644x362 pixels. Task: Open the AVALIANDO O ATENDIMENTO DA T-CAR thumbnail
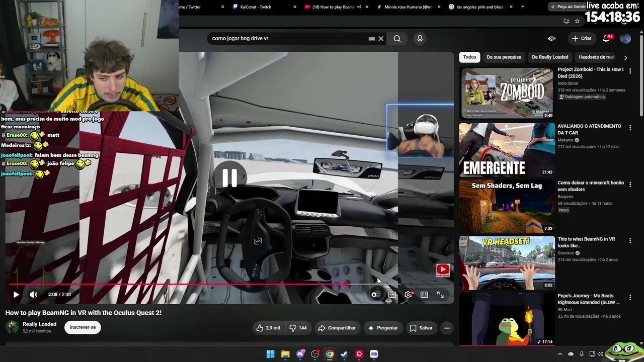tap(507, 149)
